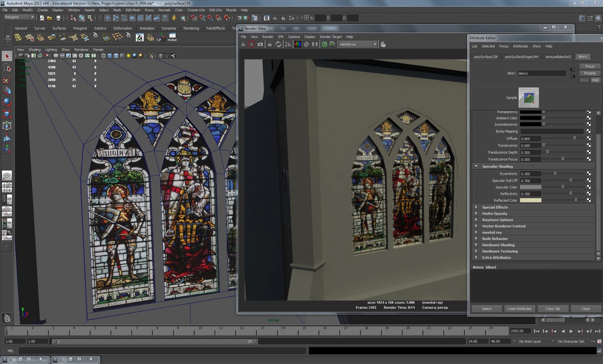Click the Focus button in Attribute Editor
The image size is (603, 364).
(x=590, y=66)
